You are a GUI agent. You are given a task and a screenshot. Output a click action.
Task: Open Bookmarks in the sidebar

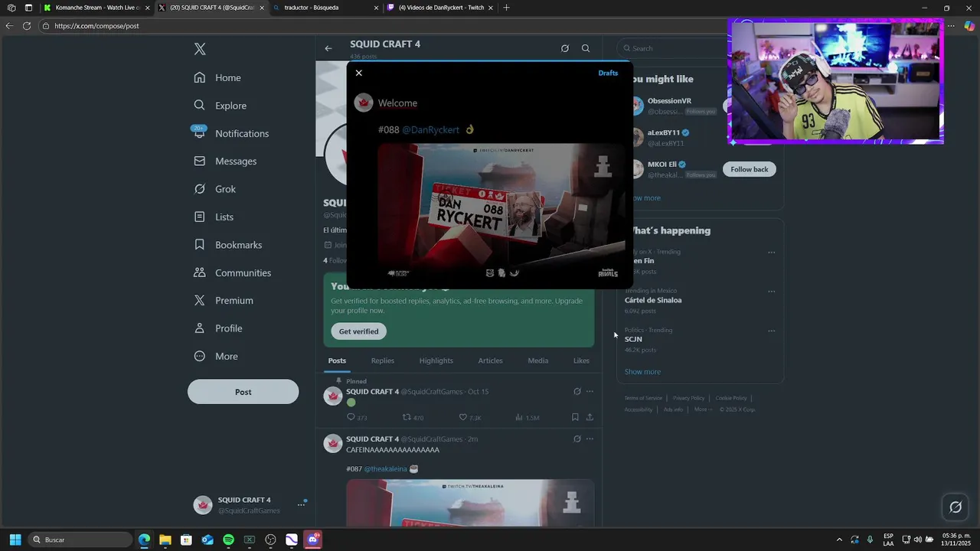(x=227, y=245)
